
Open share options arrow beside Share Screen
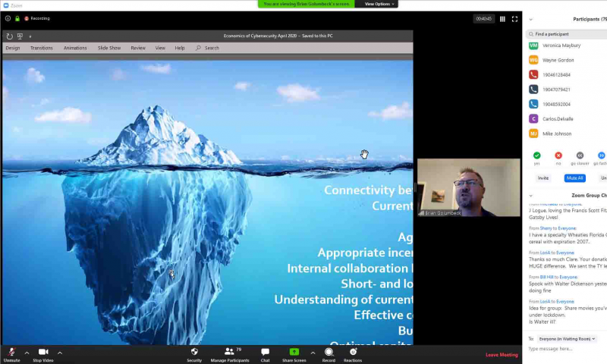[x=313, y=353]
